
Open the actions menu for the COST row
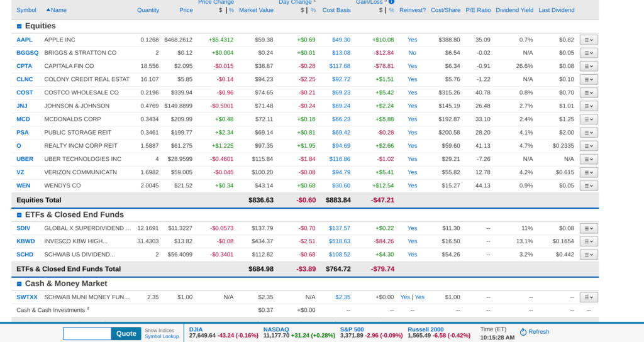[589, 92]
